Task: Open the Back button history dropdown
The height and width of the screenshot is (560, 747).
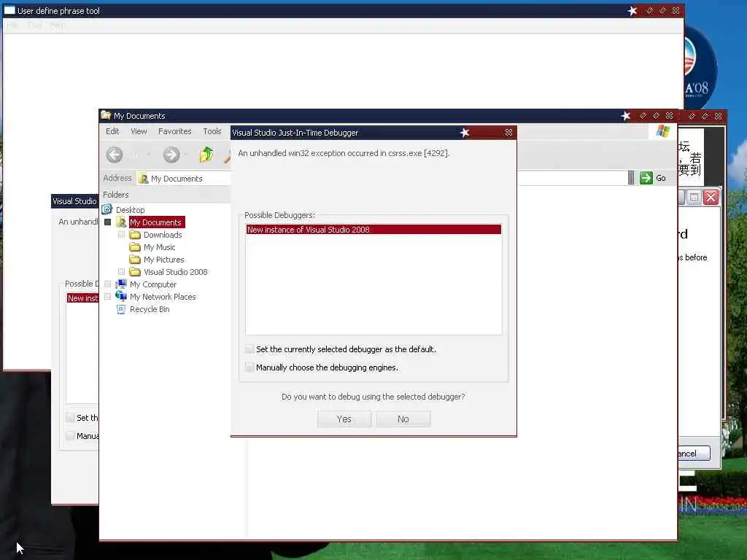Action: (x=148, y=155)
